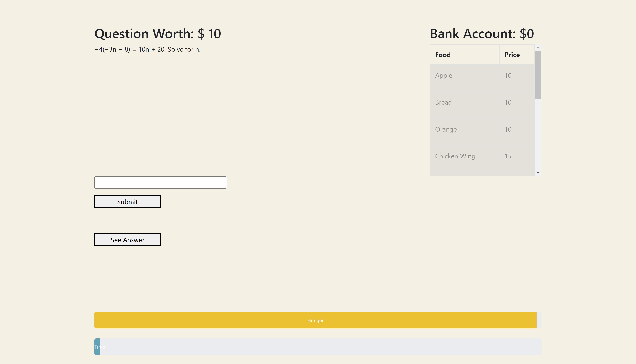This screenshot has height=364, width=636.
Task: Click the food table scroll up arrow
Action: 538,47
